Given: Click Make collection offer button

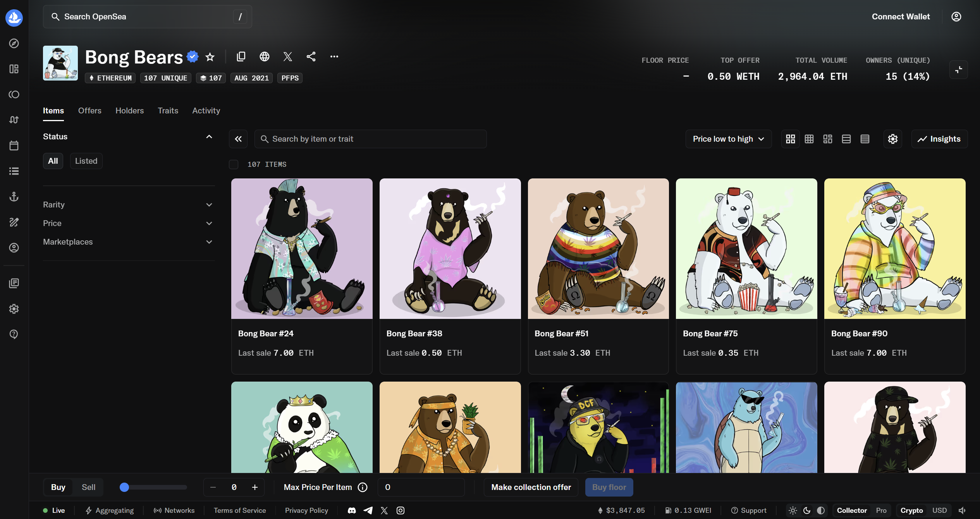Looking at the screenshot, I should [x=531, y=487].
